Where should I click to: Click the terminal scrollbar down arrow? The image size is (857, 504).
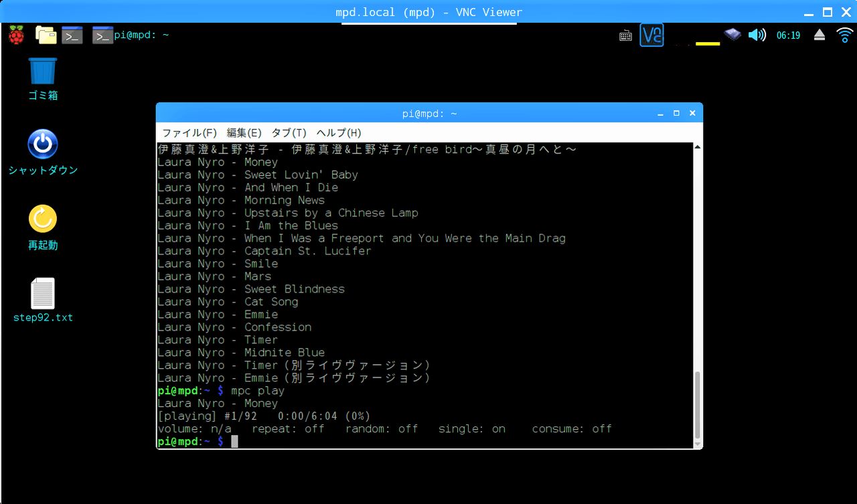click(x=697, y=444)
